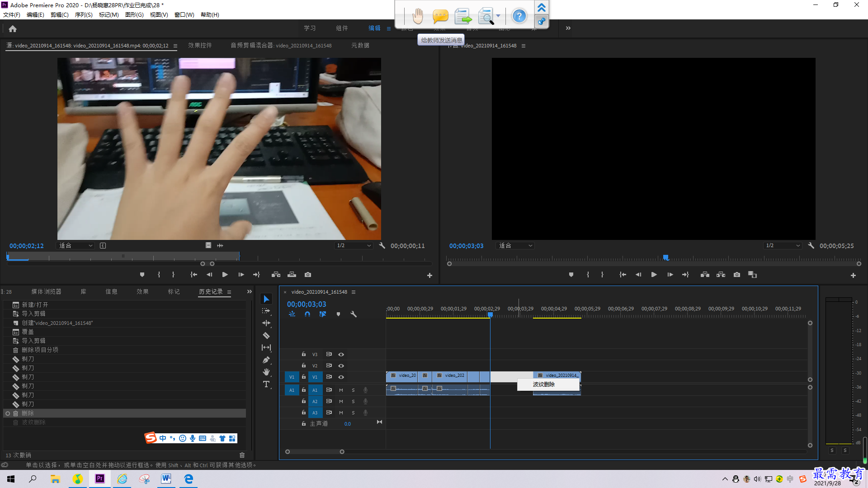Screen dimensions: 868x488
Task: Open the 序列(S) menu
Action: click(x=84, y=14)
